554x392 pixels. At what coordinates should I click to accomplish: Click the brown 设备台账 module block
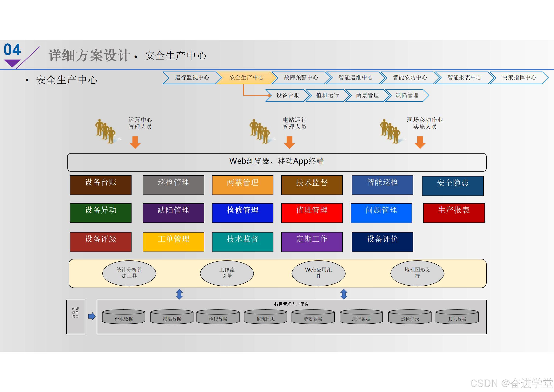(x=101, y=185)
